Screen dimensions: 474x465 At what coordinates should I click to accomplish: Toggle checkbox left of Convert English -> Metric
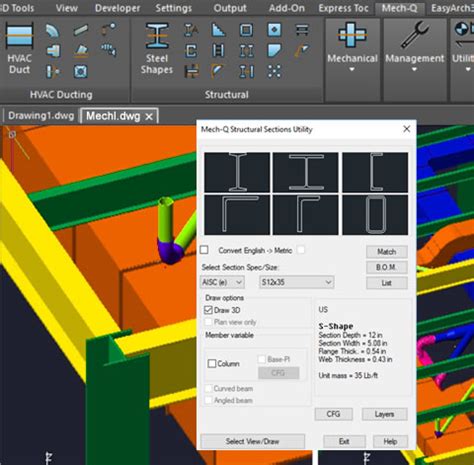[204, 250]
